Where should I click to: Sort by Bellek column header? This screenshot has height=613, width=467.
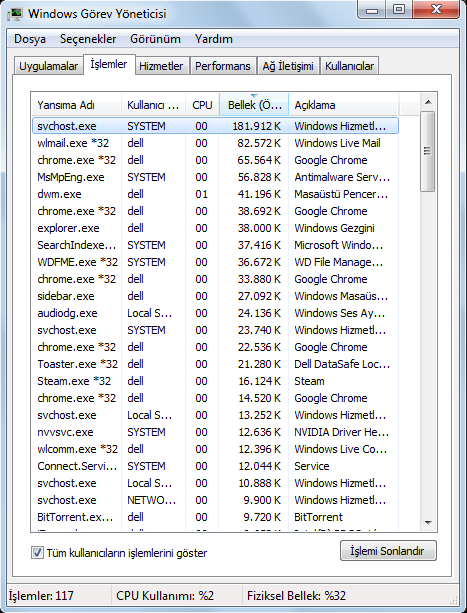(x=254, y=105)
